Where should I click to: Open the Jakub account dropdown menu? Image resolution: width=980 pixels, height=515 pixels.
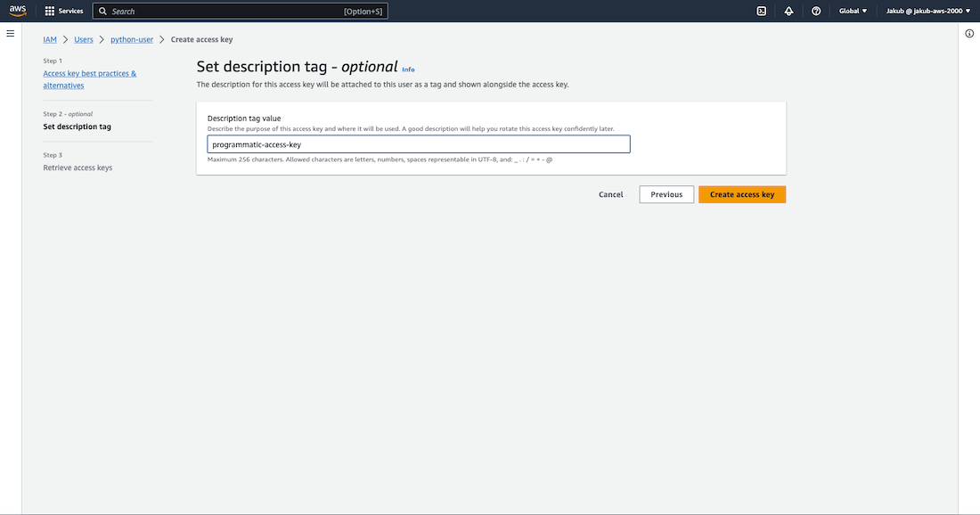[927, 11]
